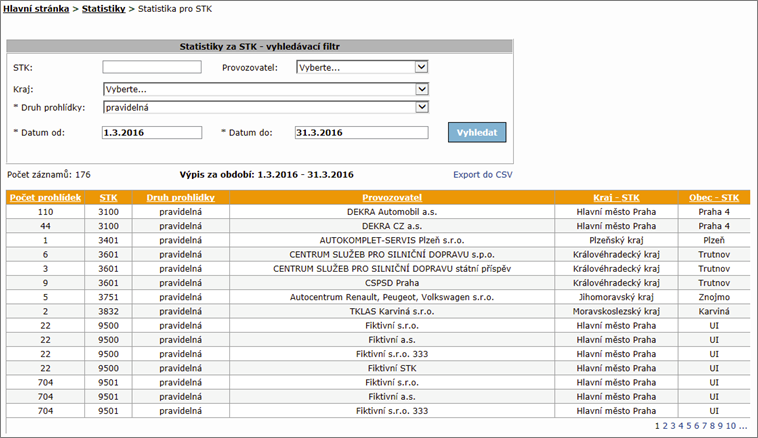Go to results page 4
This screenshot has width=758, height=438.
point(681,426)
